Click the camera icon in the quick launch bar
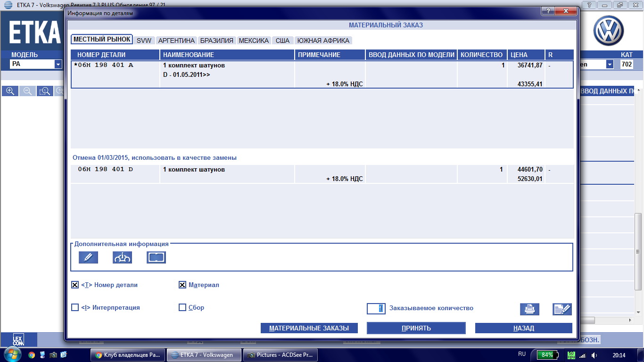 (x=53, y=355)
